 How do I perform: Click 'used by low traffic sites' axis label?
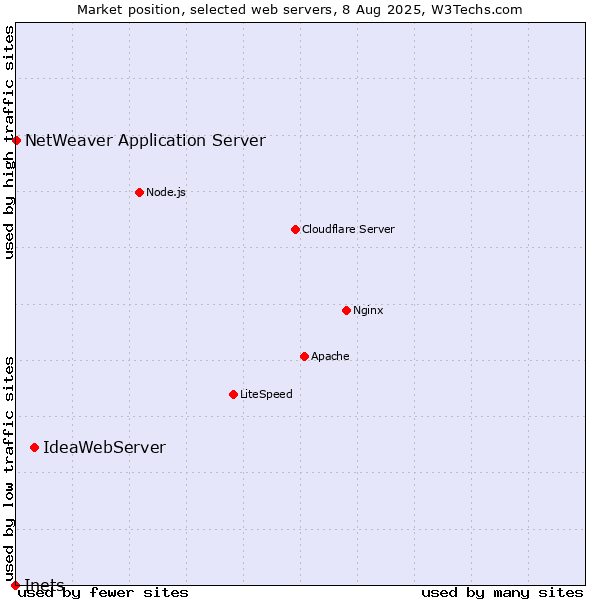9,470
